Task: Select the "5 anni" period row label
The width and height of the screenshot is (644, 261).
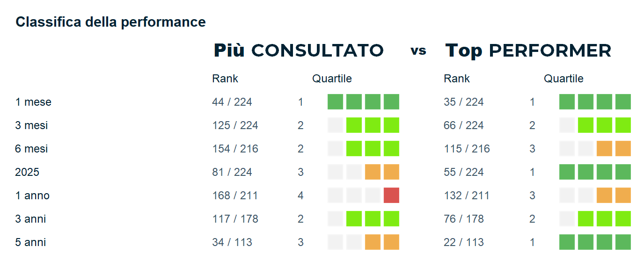Action: [31, 242]
